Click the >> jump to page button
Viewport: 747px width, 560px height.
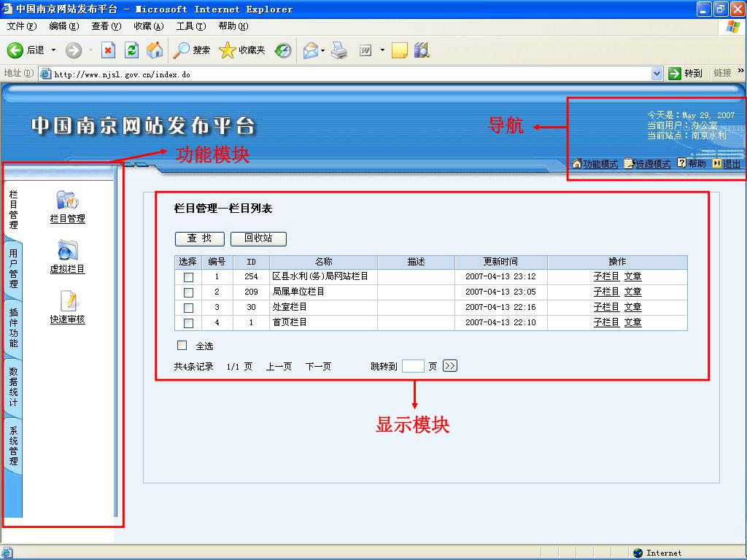pyautogui.click(x=449, y=366)
